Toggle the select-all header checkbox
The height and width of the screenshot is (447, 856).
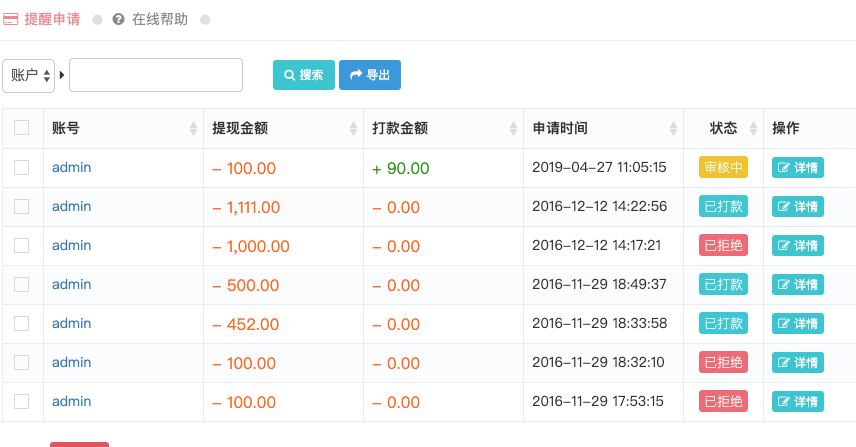[21, 128]
